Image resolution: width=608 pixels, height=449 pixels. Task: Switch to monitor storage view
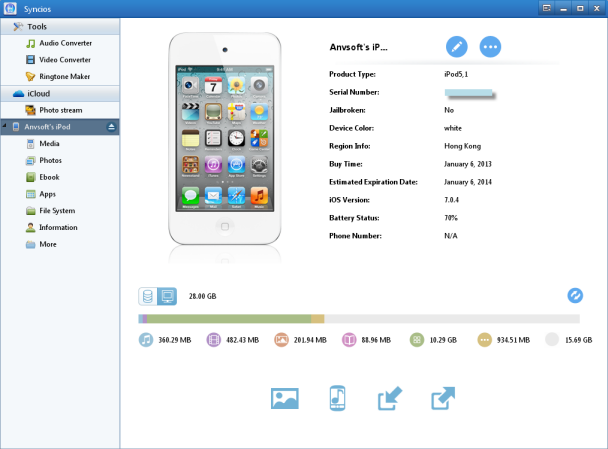(x=167, y=296)
